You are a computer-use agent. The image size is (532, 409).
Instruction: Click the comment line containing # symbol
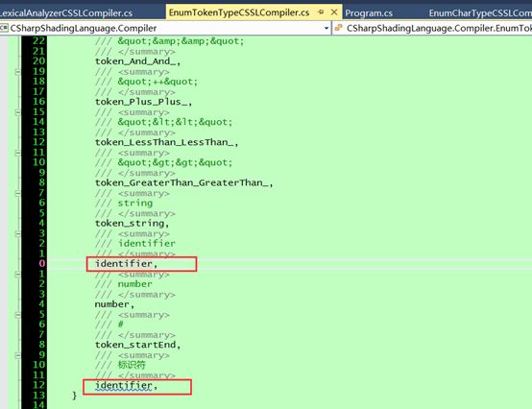click(109, 325)
